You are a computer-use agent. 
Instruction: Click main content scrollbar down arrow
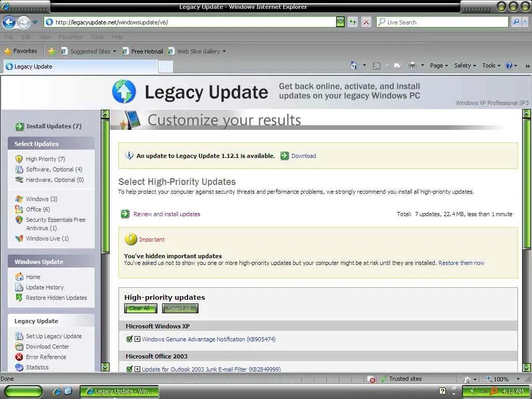point(527,367)
